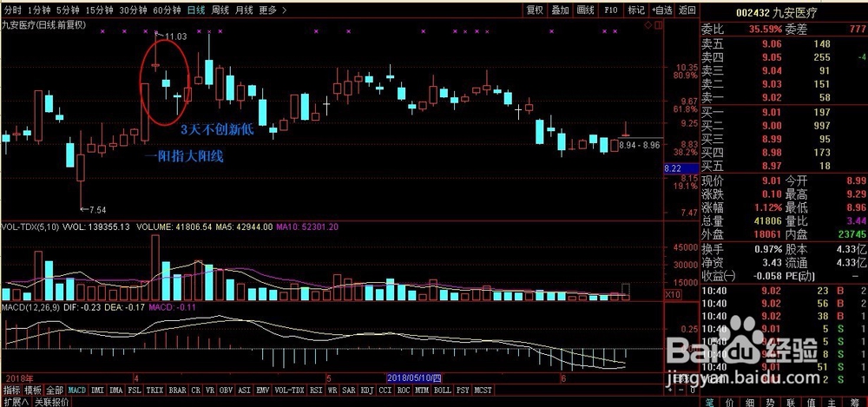Select the TRIX indicator
Screen dimensions: 868x407
[x=155, y=391]
